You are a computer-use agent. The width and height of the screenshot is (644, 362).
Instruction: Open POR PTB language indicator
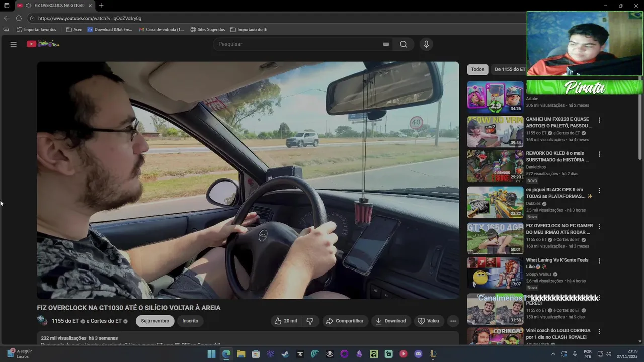(588, 354)
